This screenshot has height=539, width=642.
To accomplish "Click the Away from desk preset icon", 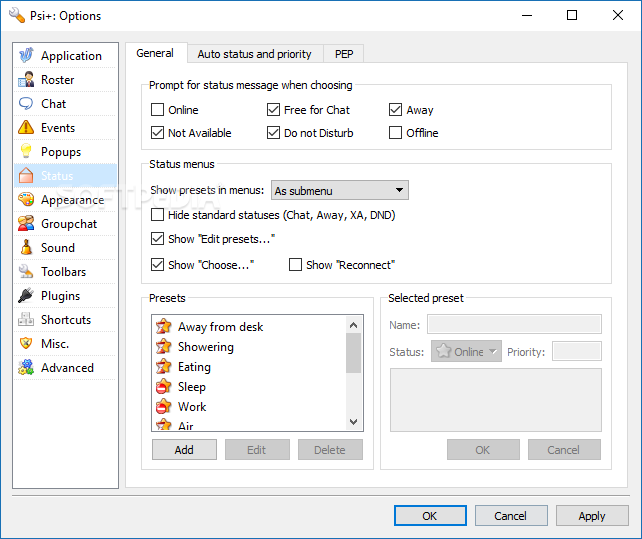I will click(164, 327).
